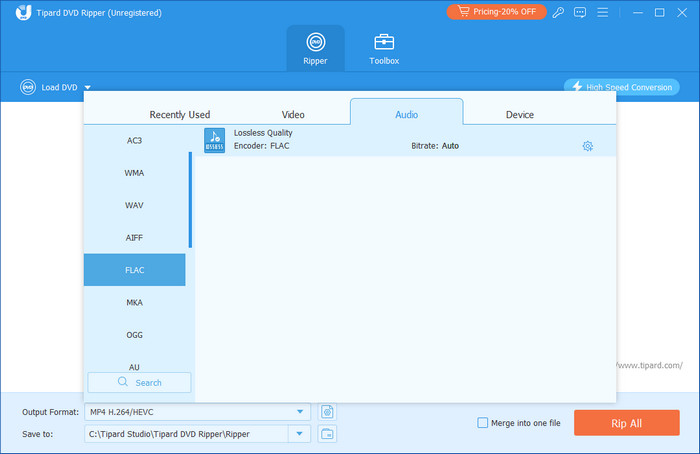Viewport: 700px width, 454px height.
Task: Click the Rip All button
Action: coord(627,423)
